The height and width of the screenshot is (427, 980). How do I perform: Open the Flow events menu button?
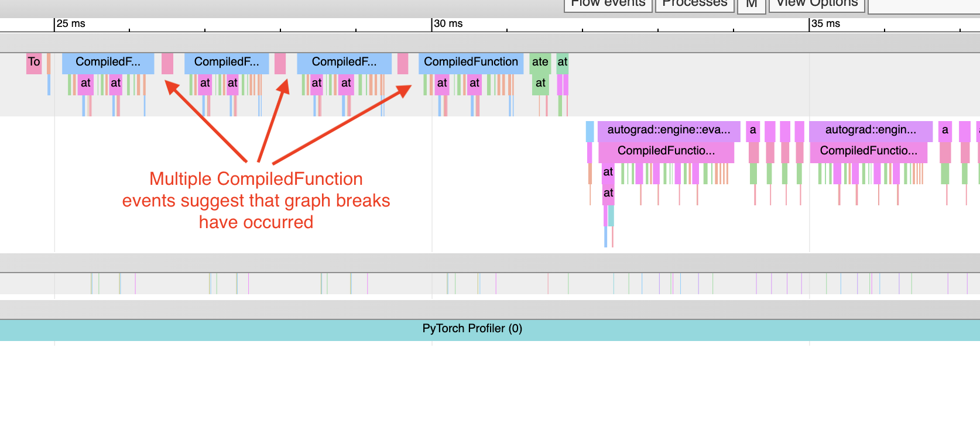click(x=608, y=4)
